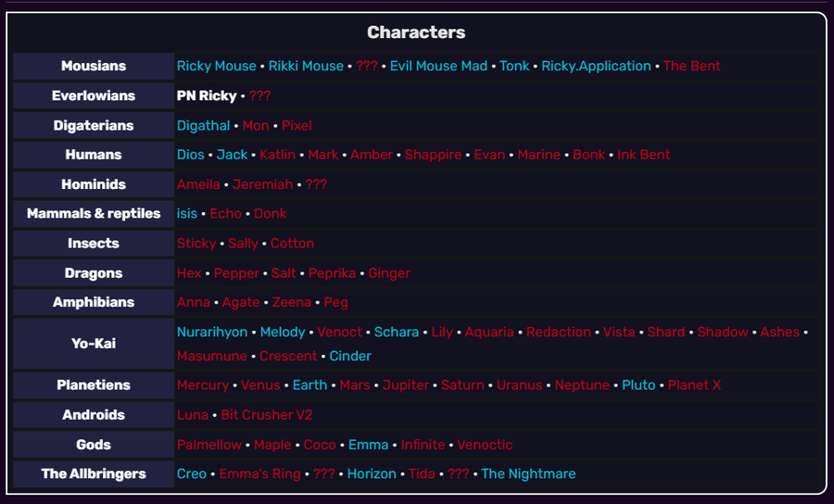Select The Nightmare link
The image size is (834, 504).
click(528, 474)
